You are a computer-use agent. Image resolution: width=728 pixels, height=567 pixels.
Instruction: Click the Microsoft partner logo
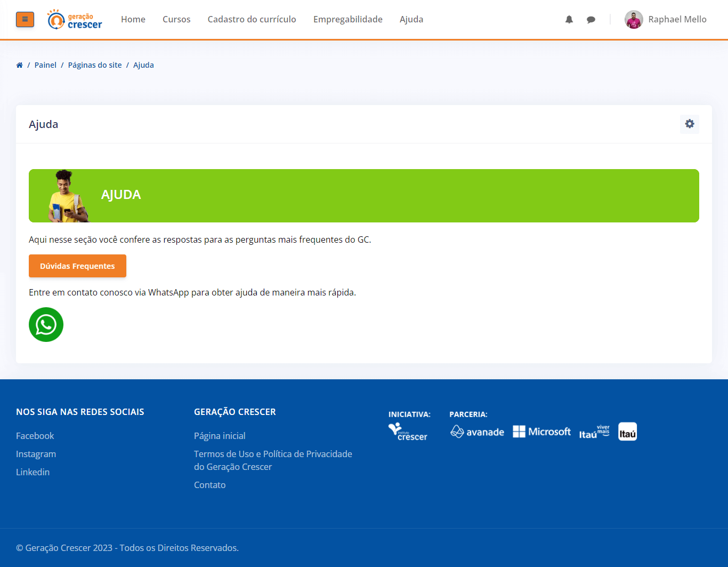point(541,432)
